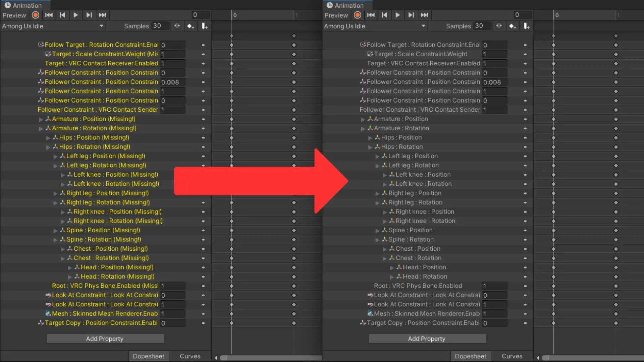Toggle filter by selection icon in left panel

[x=177, y=26]
